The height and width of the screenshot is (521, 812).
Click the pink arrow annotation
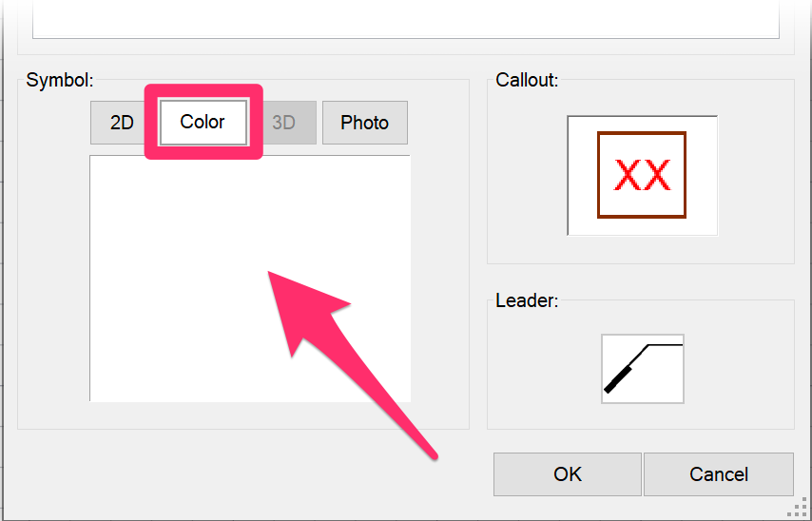(341, 352)
